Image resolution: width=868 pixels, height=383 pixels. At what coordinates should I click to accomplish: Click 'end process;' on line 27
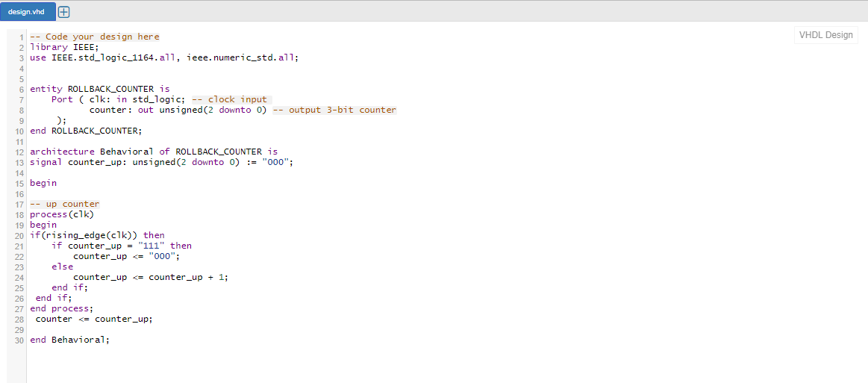tap(62, 309)
